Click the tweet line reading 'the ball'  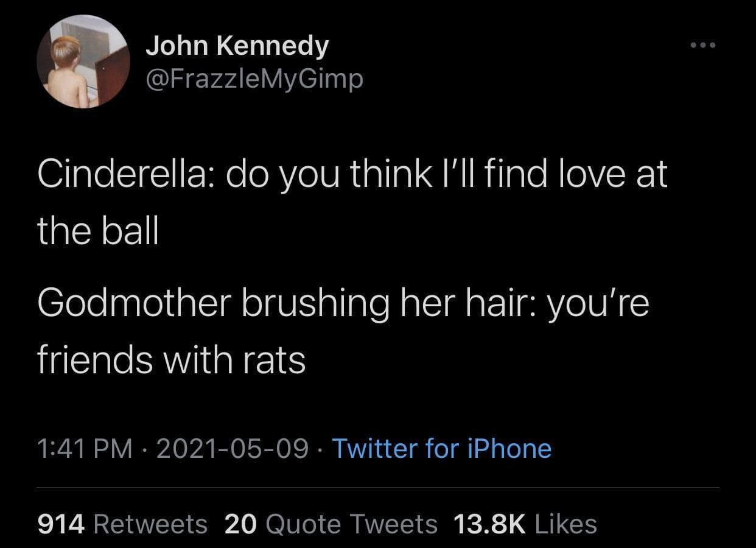[98, 231]
